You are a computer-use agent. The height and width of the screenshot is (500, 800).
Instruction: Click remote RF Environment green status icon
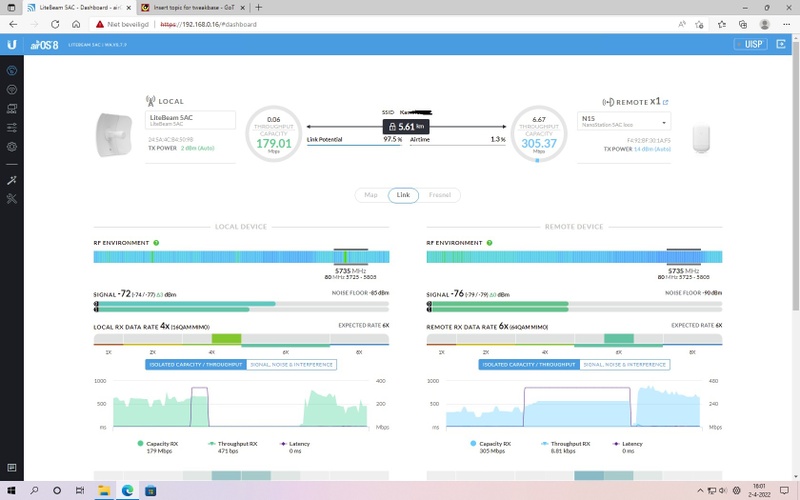point(489,243)
